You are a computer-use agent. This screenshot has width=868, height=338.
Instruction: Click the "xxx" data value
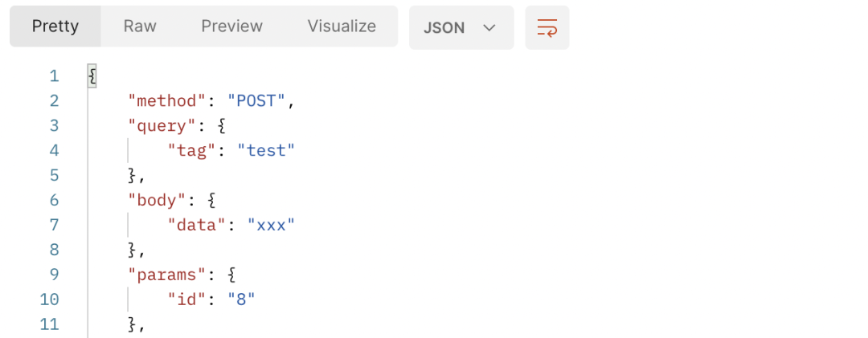pos(272,225)
